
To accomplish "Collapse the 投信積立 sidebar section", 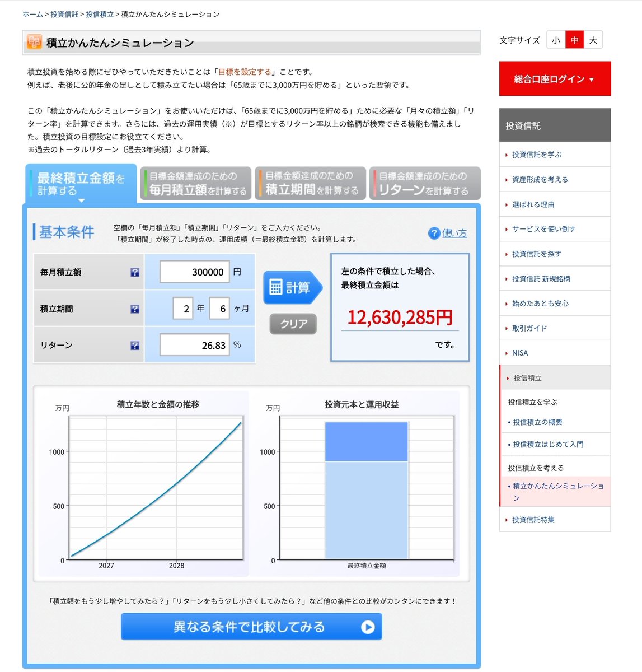I will tap(555, 377).
